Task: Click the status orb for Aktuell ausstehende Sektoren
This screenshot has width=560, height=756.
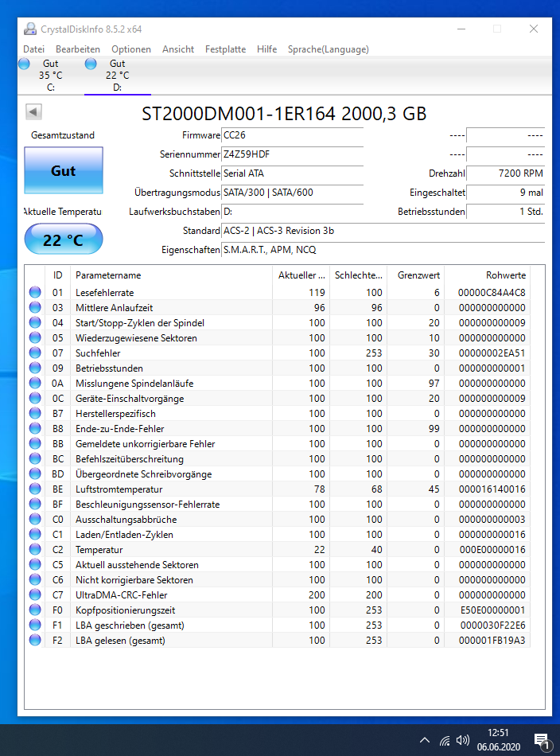Action: click(35, 564)
